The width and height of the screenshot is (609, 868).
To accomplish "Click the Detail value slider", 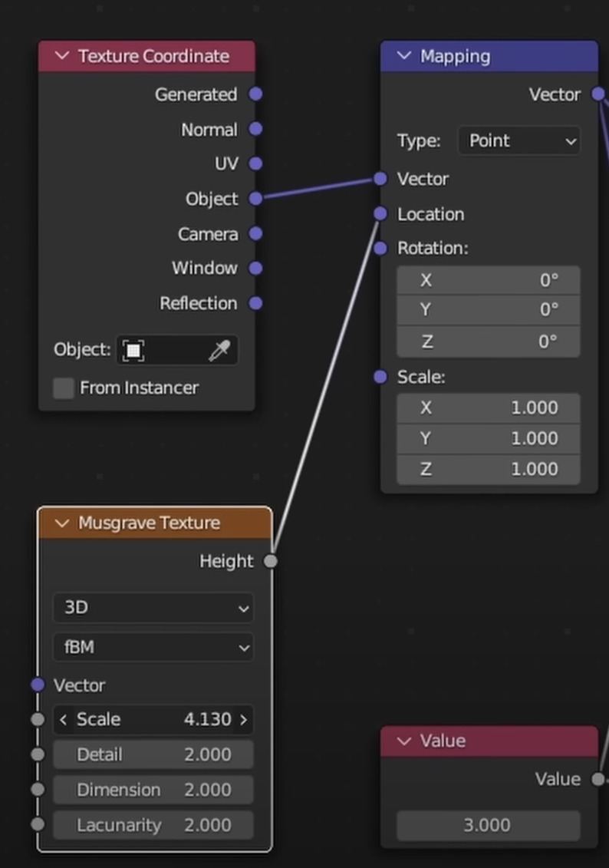I will (x=153, y=754).
